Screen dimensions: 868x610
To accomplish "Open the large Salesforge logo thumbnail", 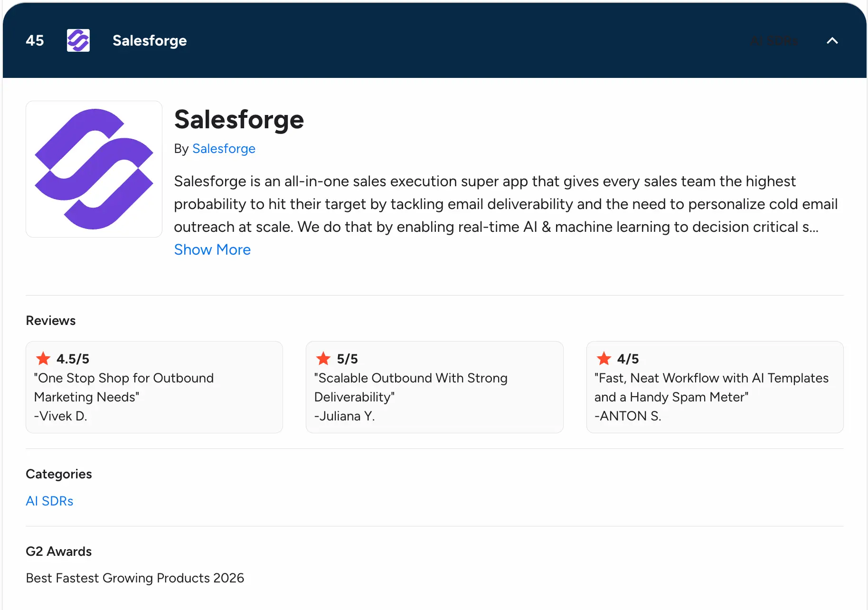I will (94, 169).
